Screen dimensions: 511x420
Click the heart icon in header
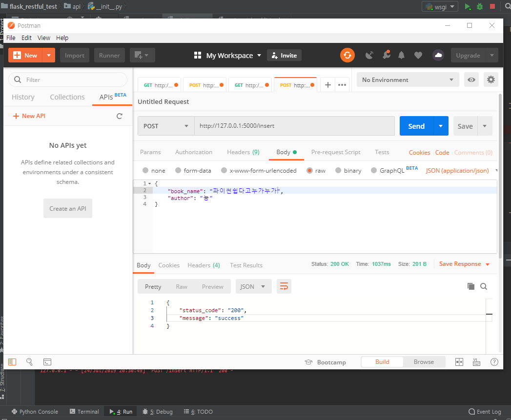(x=418, y=56)
